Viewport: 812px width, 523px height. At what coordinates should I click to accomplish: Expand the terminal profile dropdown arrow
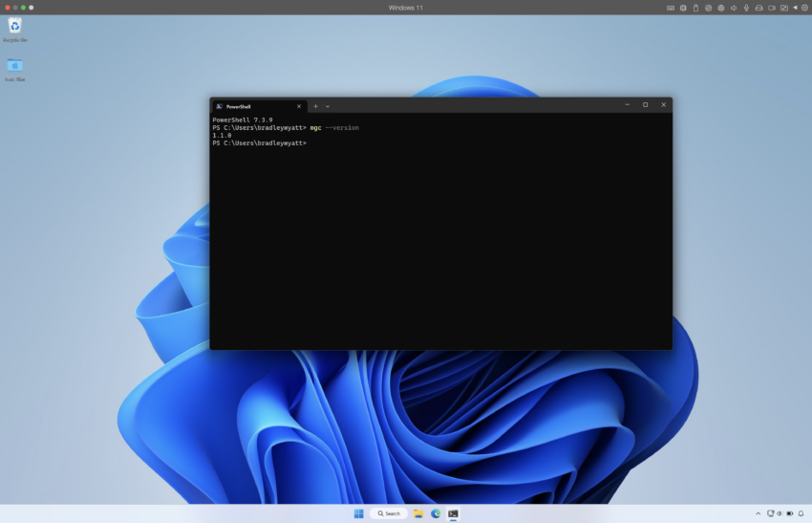328,106
